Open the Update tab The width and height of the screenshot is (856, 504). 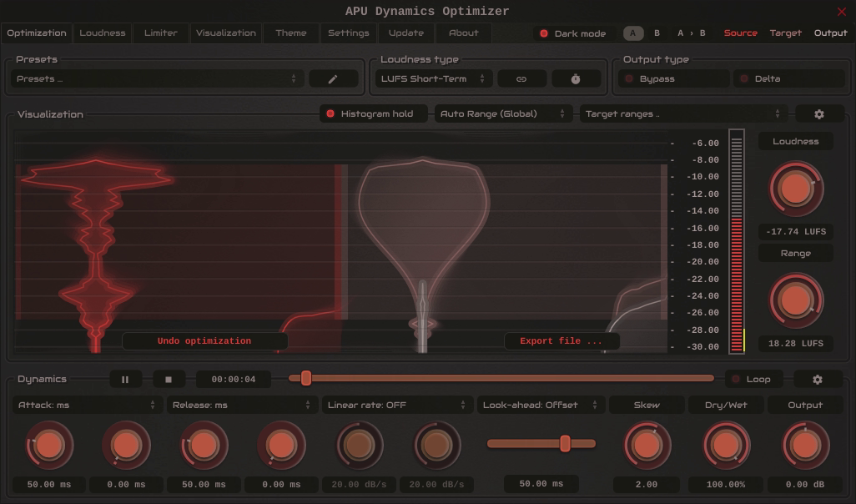click(x=406, y=33)
